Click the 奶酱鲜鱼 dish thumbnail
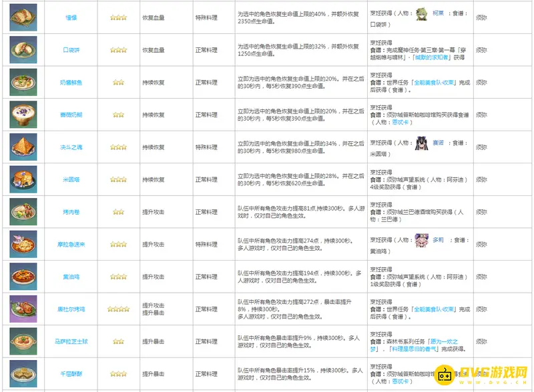 tap(23, 82)
